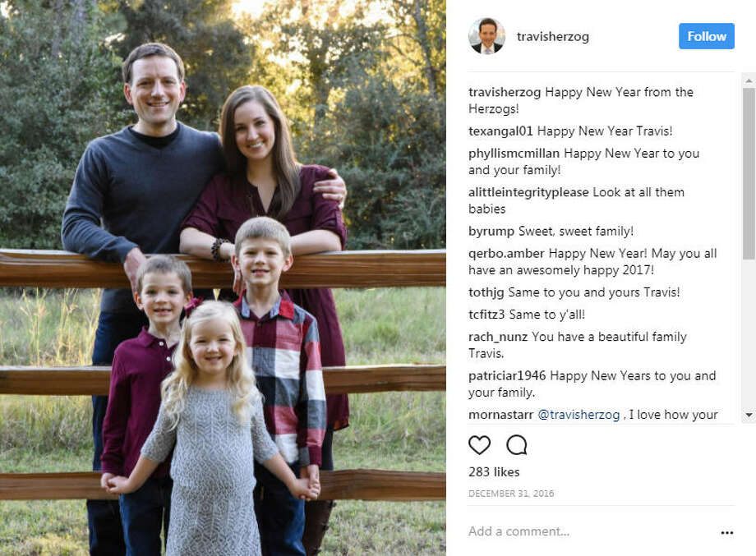The image size is (756, 556).
Task: Click the scrollbar up arrow
Action: point(748,80)
